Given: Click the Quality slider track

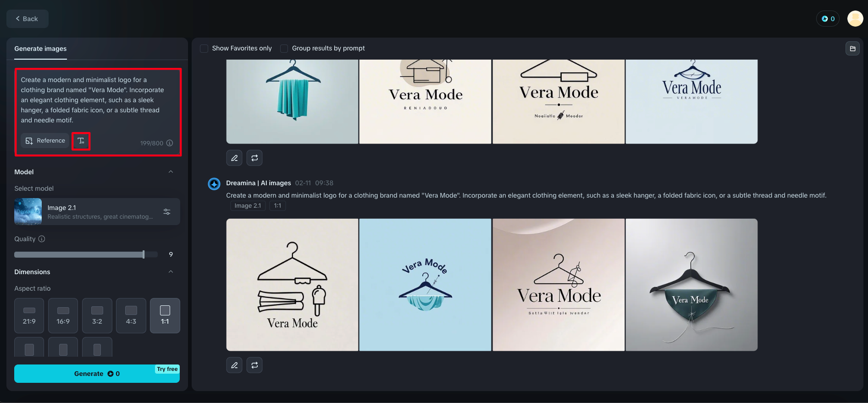Looking at the screenshot, I should point(86,254).
